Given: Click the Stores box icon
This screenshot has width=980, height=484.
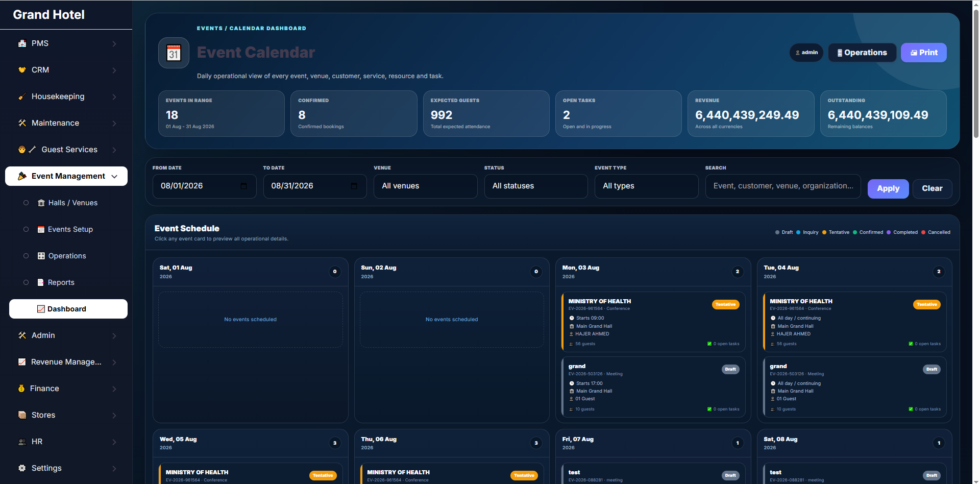Looking at the screenshot, I should (x=22, y=415).
